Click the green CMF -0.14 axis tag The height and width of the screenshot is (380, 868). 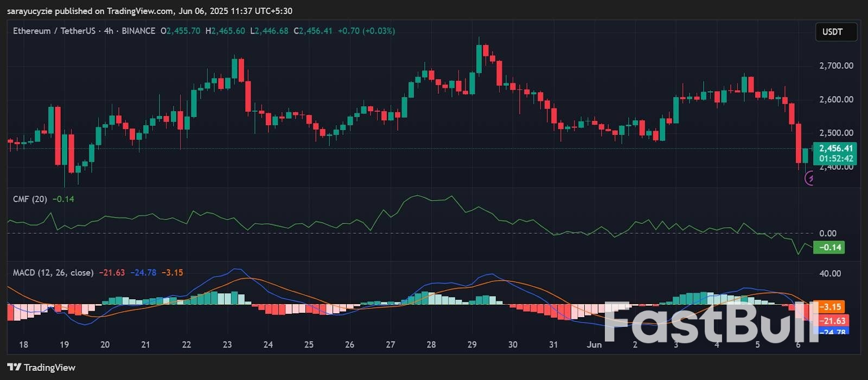click(x=829, y=248)
